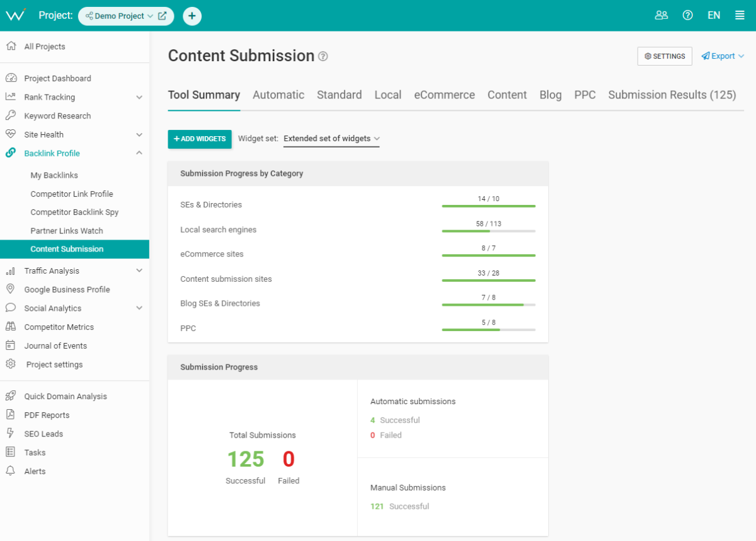Click the SEO Leads lightning icon
The width and height of the screenshot is (756, 541).
click(11, 434)
